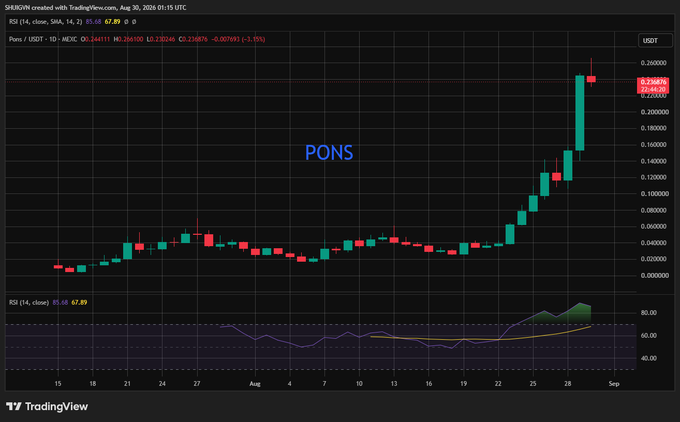680x422 pixels.
Task: Click the change value −0.007693 (−3.15%)
Action: click(x=238, y=39)
